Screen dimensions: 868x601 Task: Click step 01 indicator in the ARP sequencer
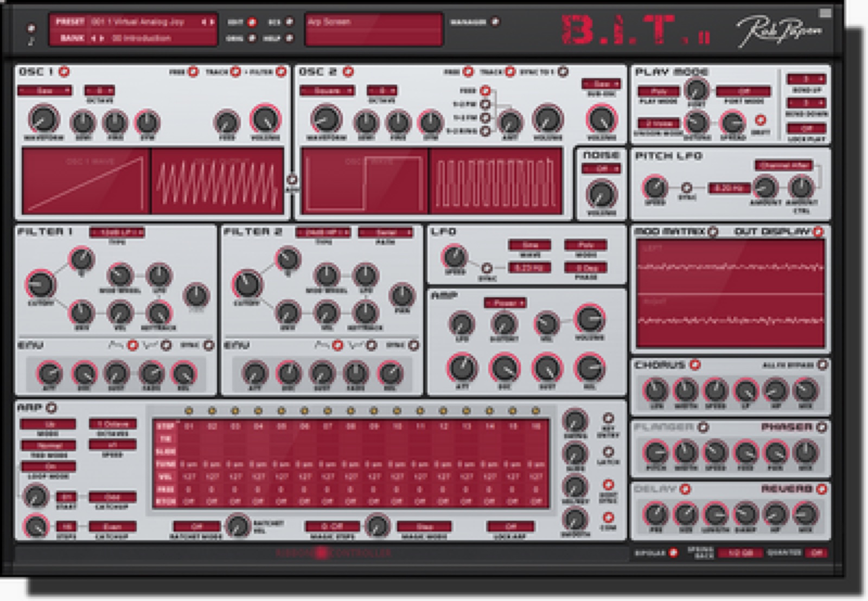click(189, 411)
